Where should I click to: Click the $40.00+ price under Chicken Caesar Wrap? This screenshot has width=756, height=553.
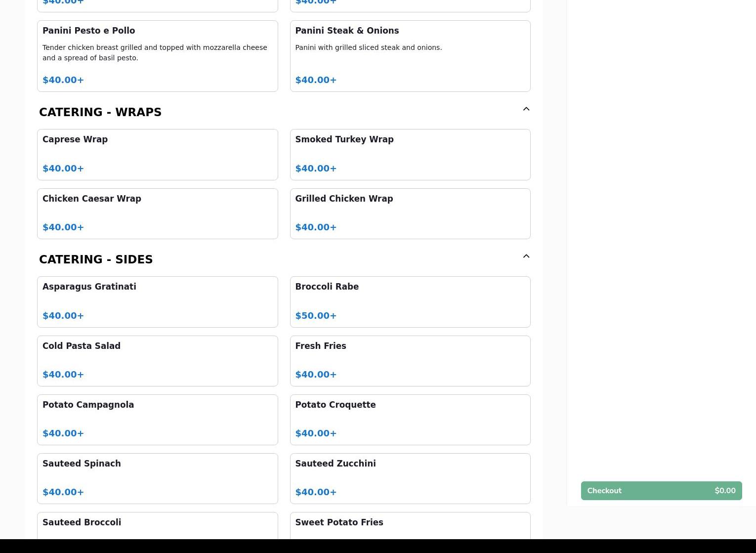click(63, 227)
